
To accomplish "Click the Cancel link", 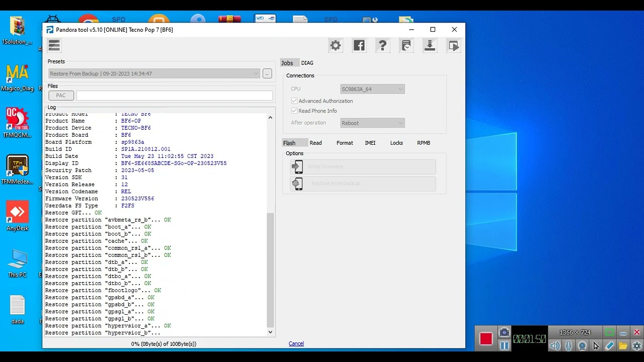I will [296, 343].
